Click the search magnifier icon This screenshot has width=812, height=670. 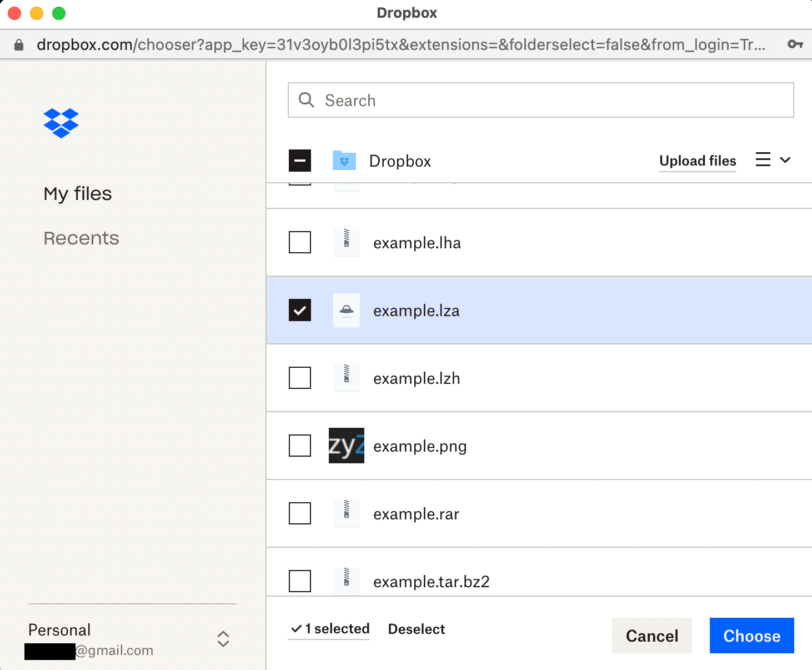tap(307, 100)
